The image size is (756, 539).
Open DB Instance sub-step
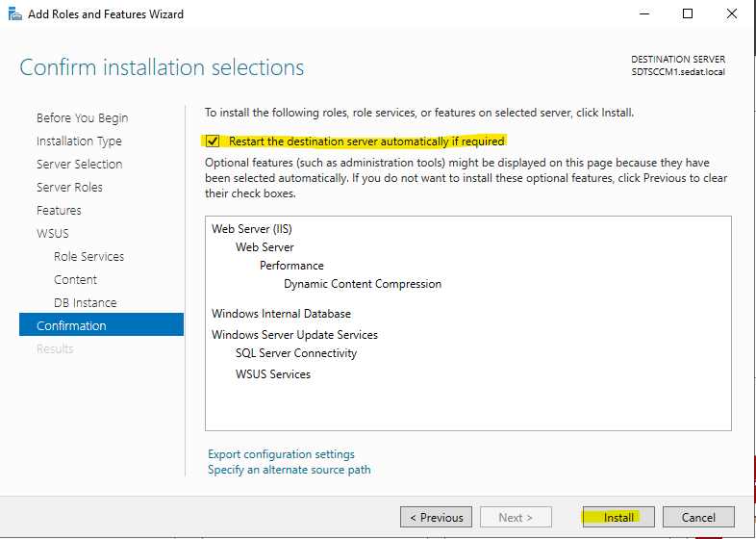tap(86, 303)
